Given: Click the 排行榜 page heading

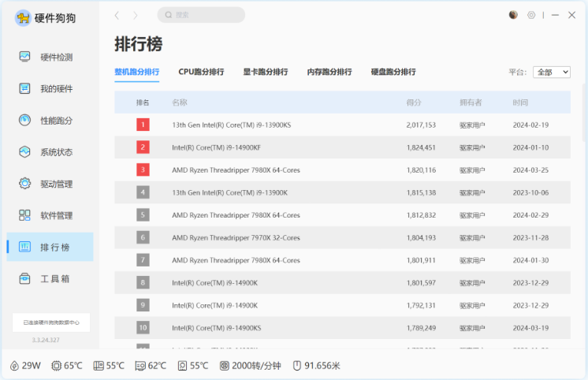Looking at the screenshot, I should pyautogui.click(x=139, y=44).
